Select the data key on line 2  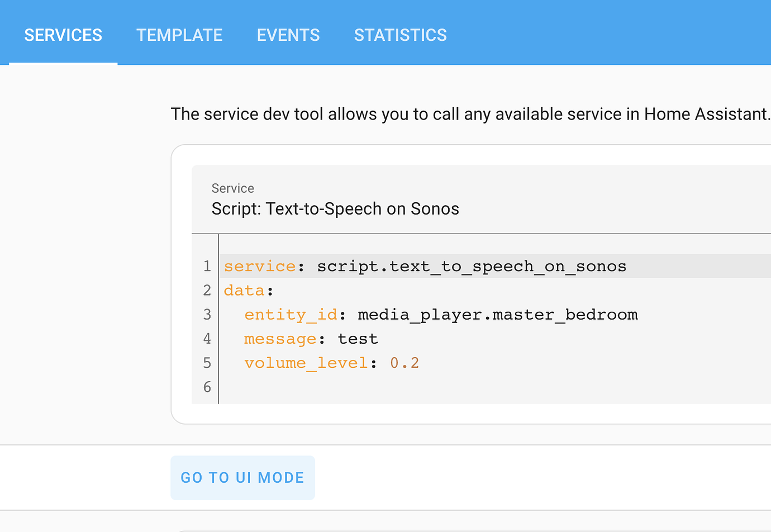click(244, 290)
